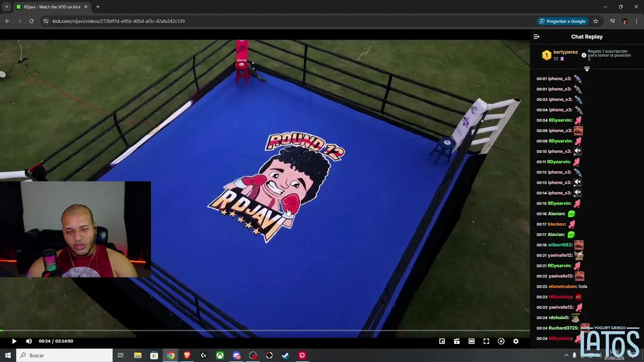Mute the video volume speaker icon

point(29,341)
